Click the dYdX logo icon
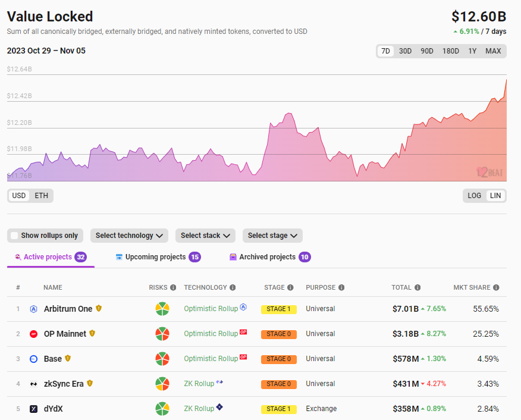The image size is (521, 420). coord(34,409)
